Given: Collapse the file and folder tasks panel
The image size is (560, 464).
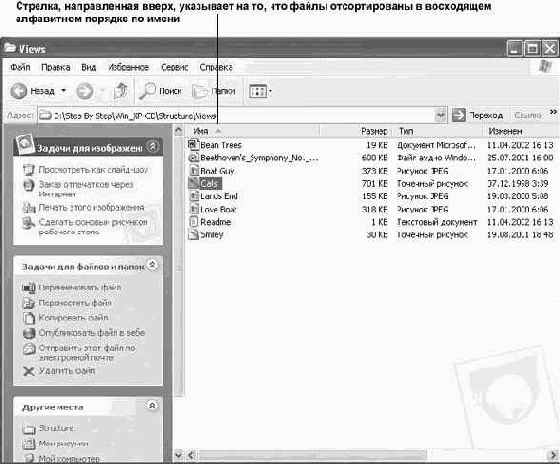Looking at the screenshot, I should click(152, 265).
